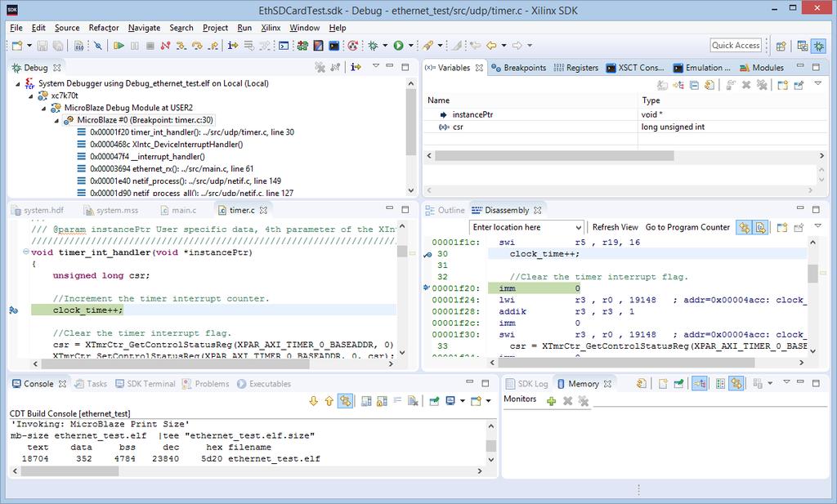Open the Xilinx menu
This screenshot has width=837, height=504.
[271, 28]
